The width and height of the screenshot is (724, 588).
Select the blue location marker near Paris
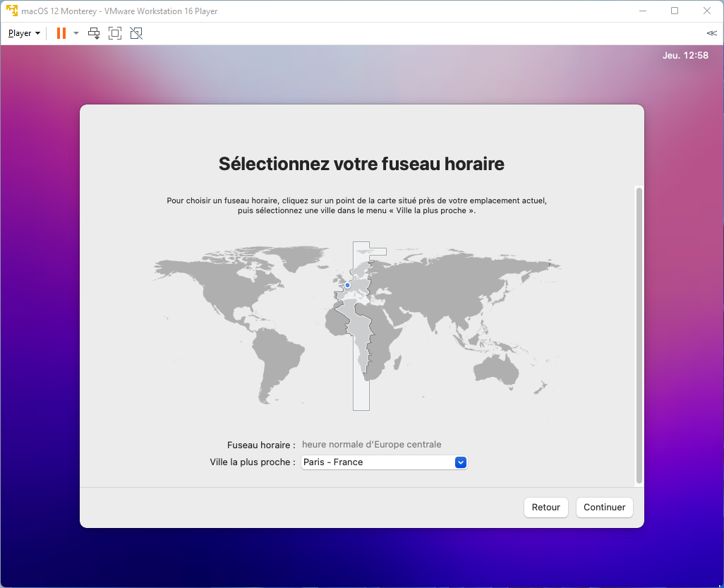pos(346,285)
